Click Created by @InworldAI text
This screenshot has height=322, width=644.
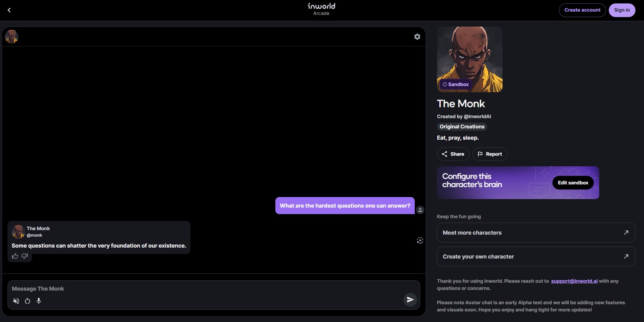point(464,116)
